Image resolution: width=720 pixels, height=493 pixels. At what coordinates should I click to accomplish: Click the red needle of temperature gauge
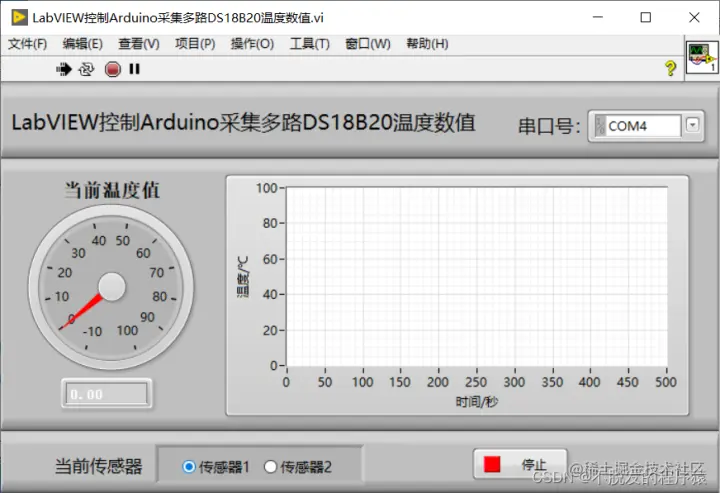pyautogui.click(x=82, y=312)
